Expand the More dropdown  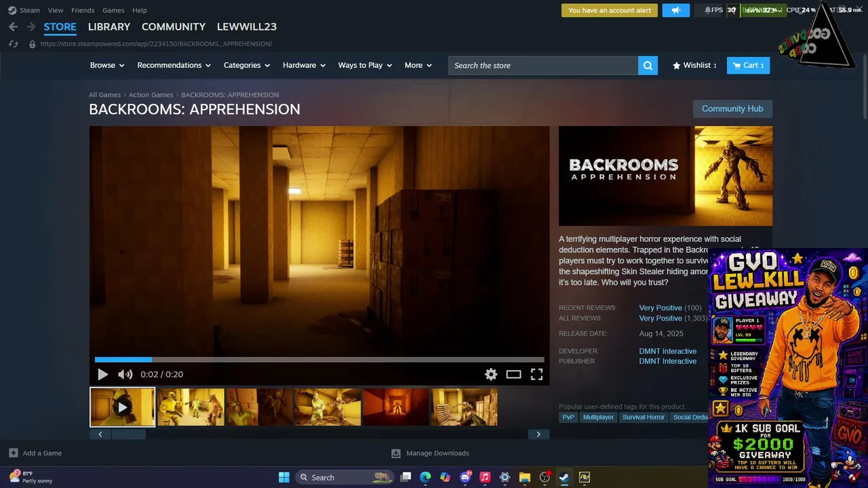click(418, 66)
